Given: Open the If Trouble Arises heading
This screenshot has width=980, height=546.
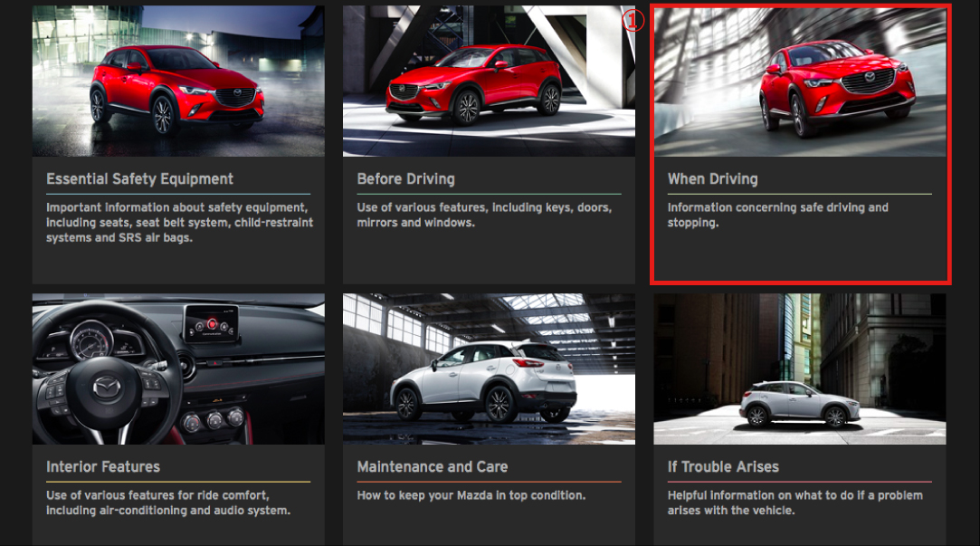Looking at the screenshot, I should [x=723, y=467].
